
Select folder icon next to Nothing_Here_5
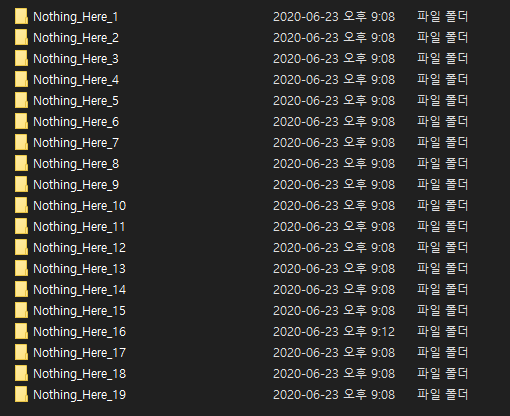pos(21,101)
